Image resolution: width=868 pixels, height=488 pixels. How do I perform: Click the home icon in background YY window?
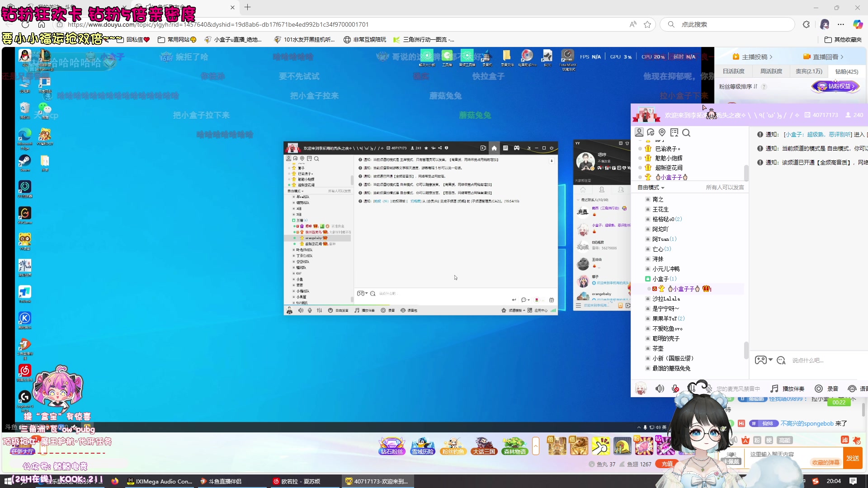pos(494,148)
